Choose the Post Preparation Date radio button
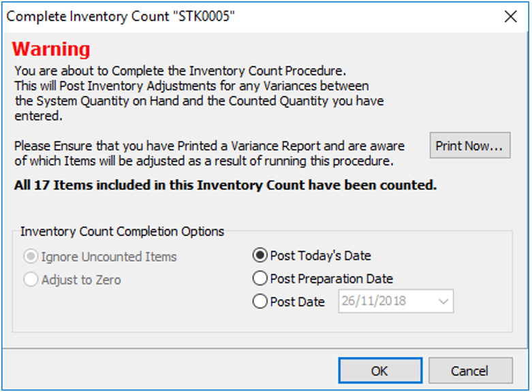The width and height of the screenshot is (532, 392). tap(260, 278)
